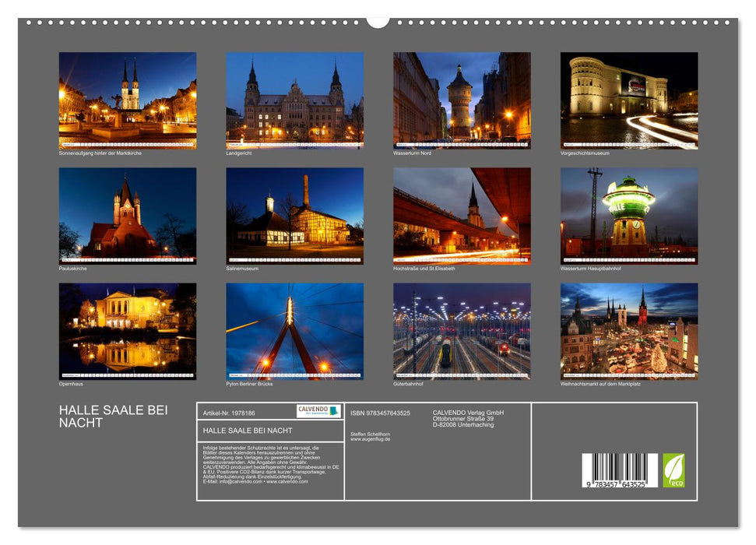The height and width of the screenshot is (545, 756).
Task: Click the Artikel-Nr. 1978186 label
Action: point(230,411)
